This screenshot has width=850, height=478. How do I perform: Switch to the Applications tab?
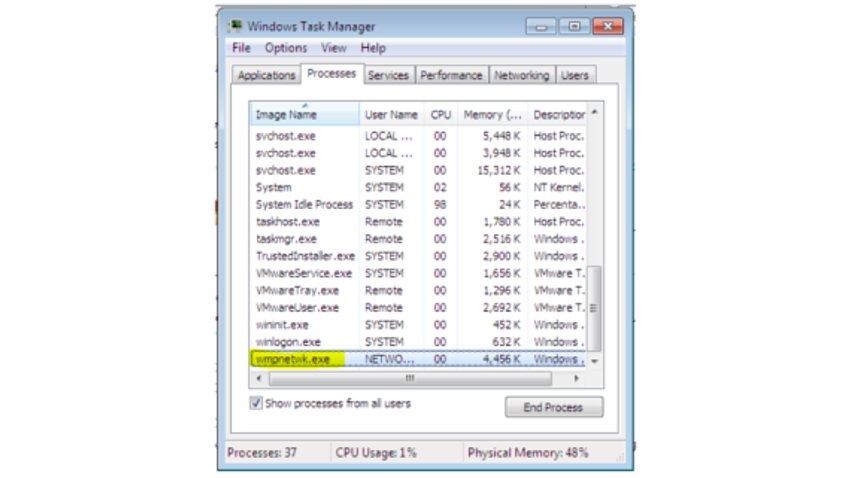coord(266,75)
